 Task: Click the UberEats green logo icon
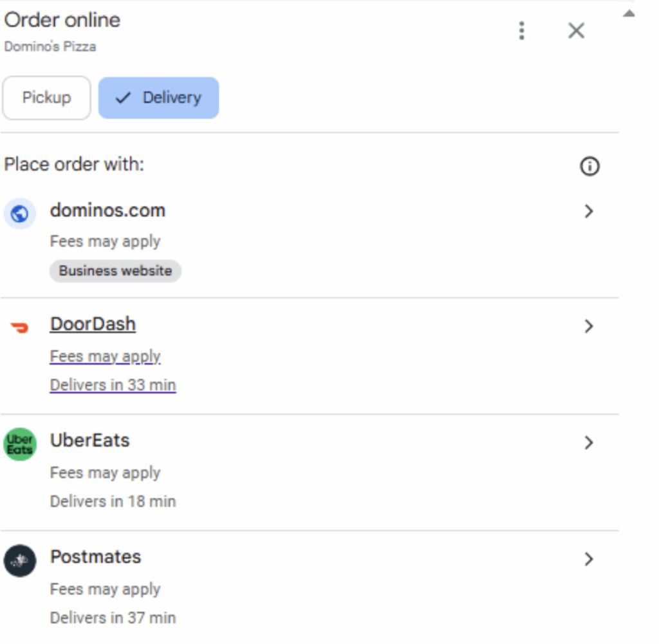click(20, 444)
